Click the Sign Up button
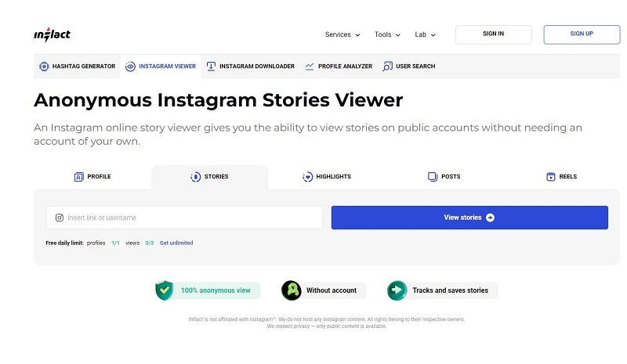 [582, 34]
